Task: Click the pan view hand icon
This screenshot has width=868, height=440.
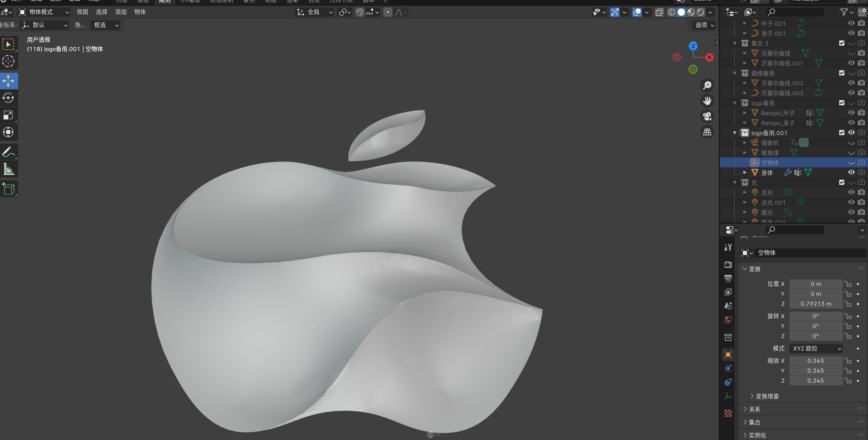Action: 707,101
